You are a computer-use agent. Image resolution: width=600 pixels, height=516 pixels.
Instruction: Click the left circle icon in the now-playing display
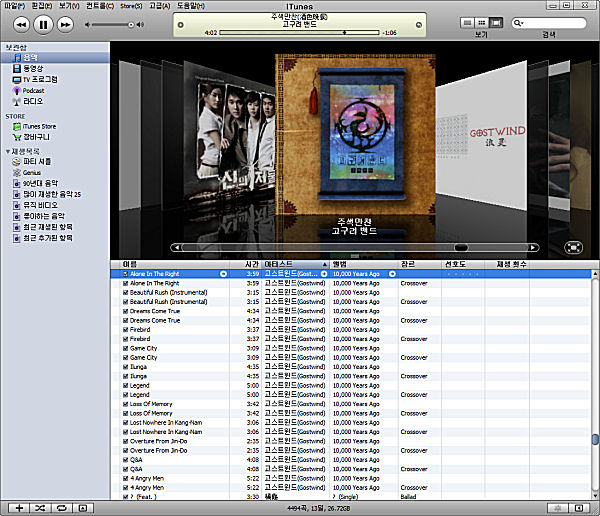(x=181, y=25)
